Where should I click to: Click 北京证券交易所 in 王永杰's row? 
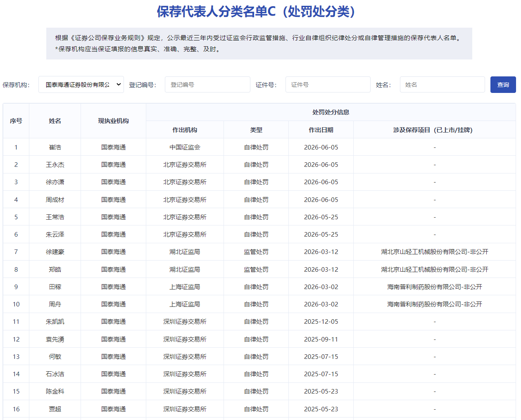click(185, 164)
